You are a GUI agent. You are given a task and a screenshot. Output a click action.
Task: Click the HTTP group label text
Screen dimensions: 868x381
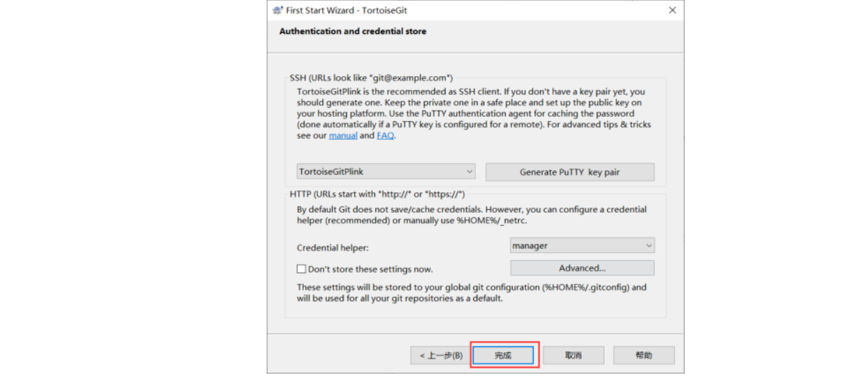tap(377, 194)
